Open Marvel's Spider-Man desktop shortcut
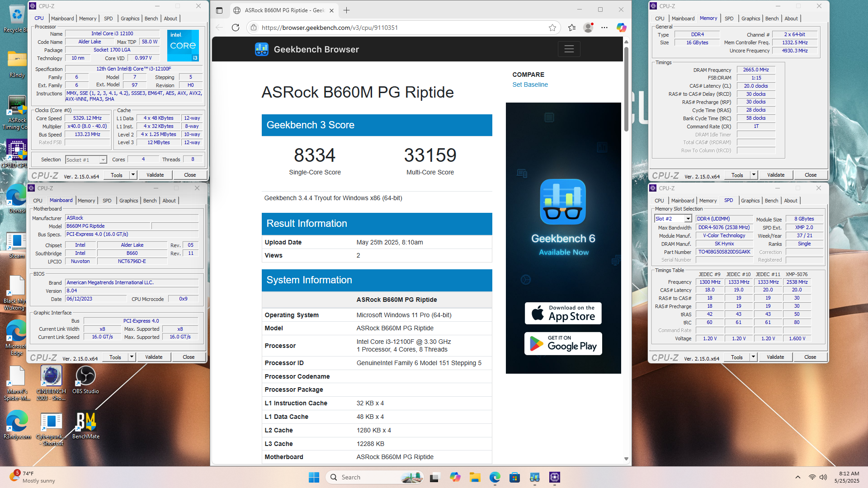This screenshot has height=488, width=868. tap(17, 383)
